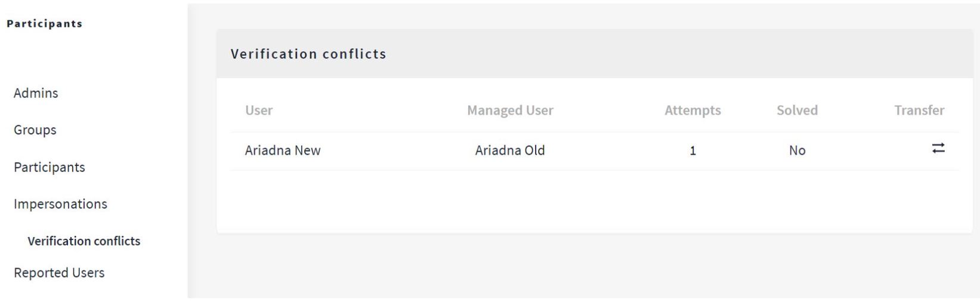Click the Verification conflicts panel title
Screen dimensions: 980x304
[308, 54]
